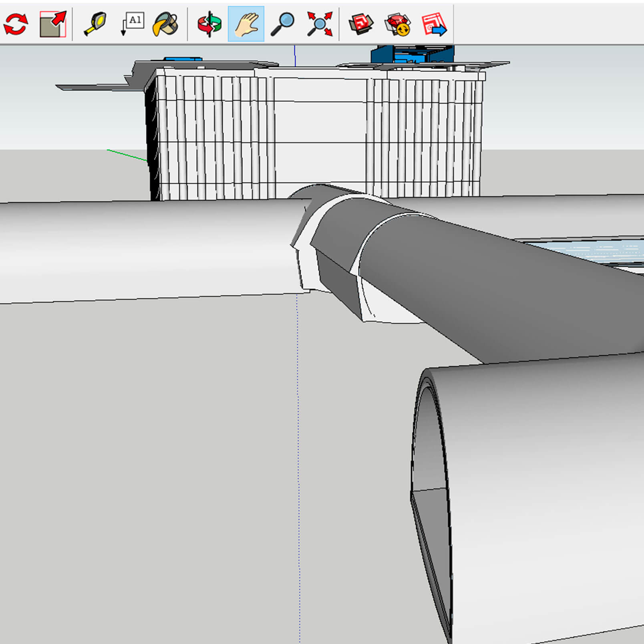Click the Send to LayOut icon
This screenshot has width=644, height=644.
tap(434, 24)
